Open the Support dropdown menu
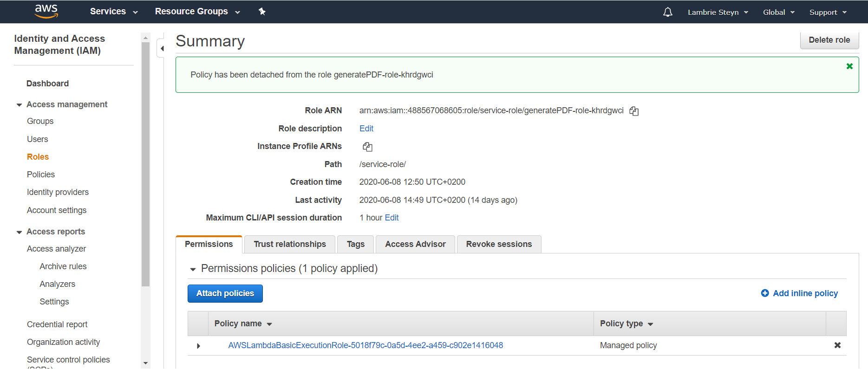This screenshot has height=369, width=868. [828, 12]
